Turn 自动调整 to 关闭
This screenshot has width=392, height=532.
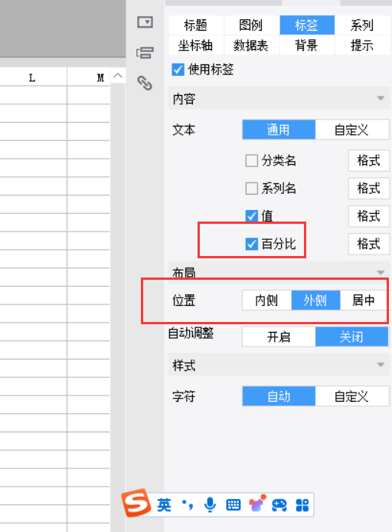point(351,337)
